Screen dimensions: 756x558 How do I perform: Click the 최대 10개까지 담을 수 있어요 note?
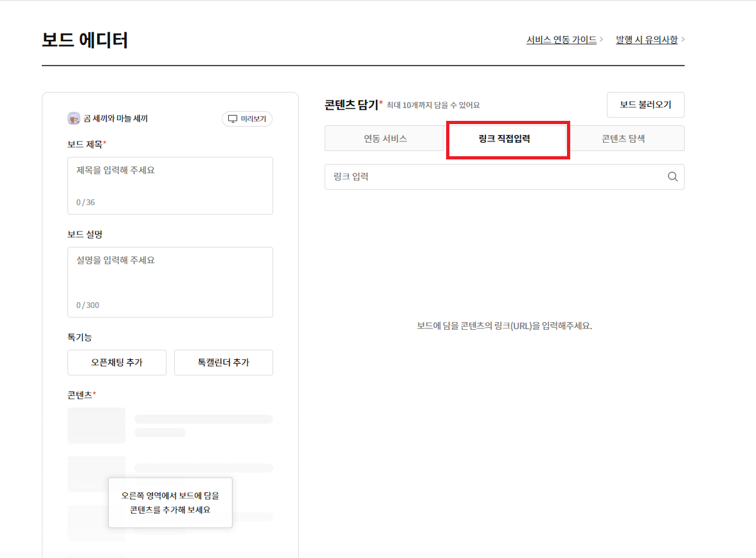pyautogui.click(x=433, y=105)
